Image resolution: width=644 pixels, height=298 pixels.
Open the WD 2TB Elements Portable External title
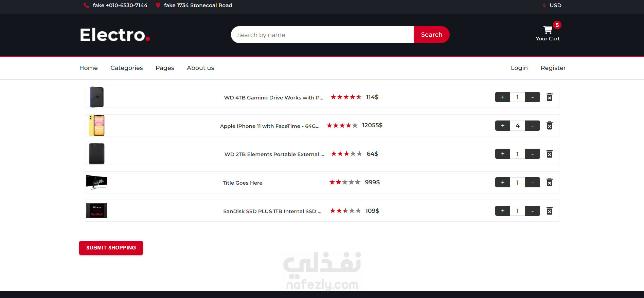274,154
